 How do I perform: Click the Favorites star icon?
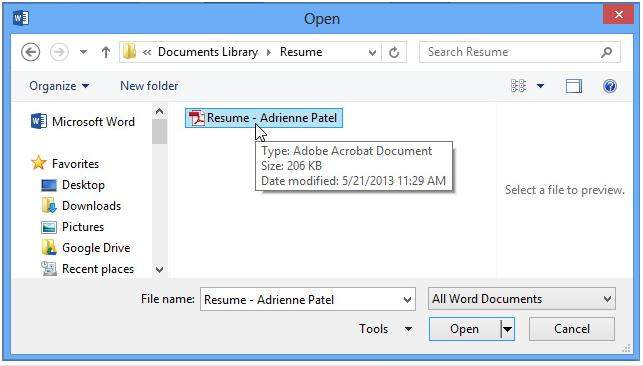[39, 163]
